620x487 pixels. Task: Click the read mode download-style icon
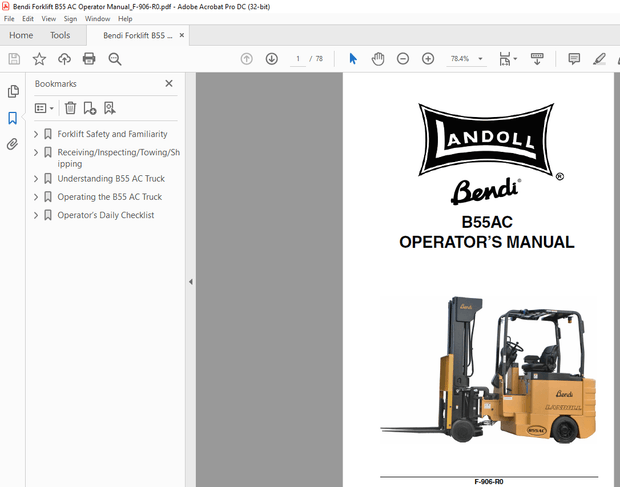point(537,59)
